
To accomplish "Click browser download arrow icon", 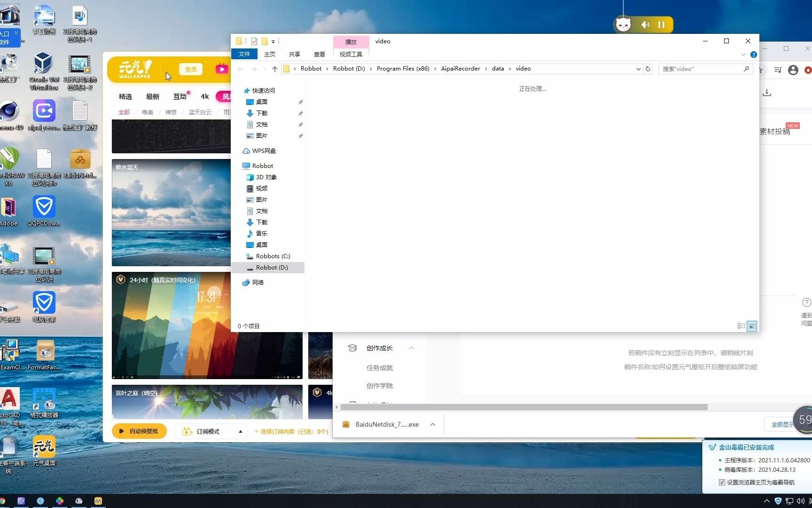I will point(767,93).
